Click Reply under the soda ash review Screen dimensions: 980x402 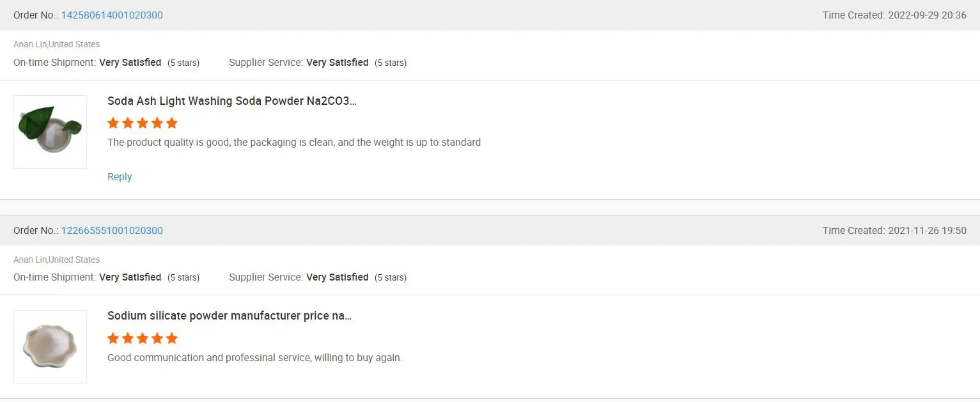pos(120,177)
